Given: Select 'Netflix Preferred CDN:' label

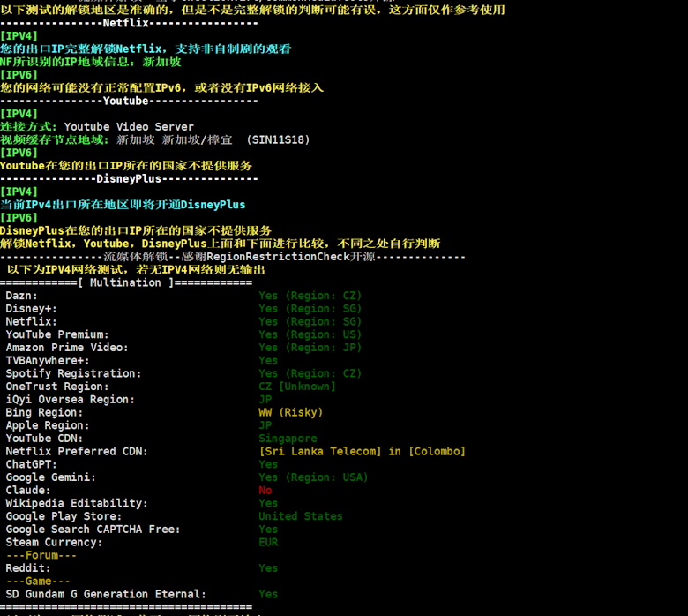Looking at the screenshot, I should [x=77, y=451].
